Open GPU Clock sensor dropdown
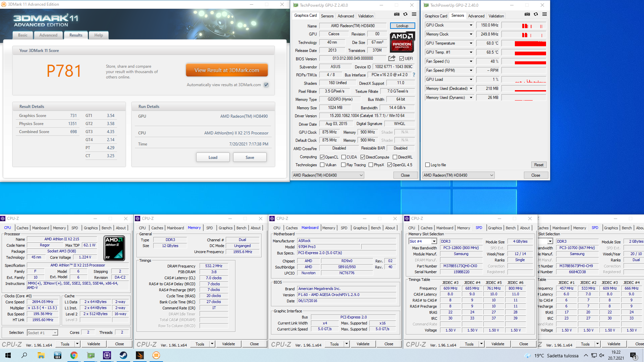This screenshot has height=362, width=644. point(471,25)
